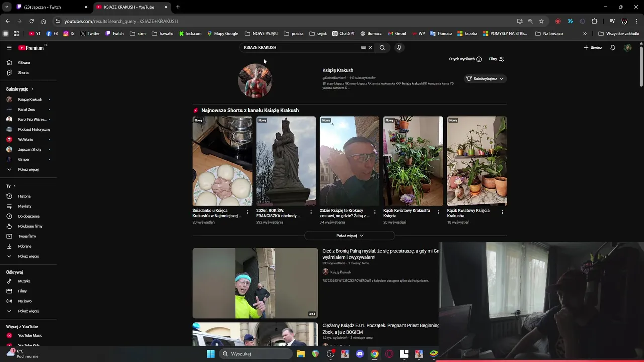Viewport: 644px width, 362px height.
Task: Open the YouTube hamburger guide menu
Action: coord(9,48)
